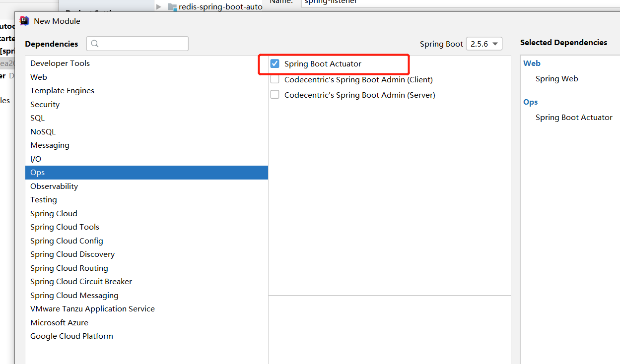Select the Microsoft Azure category

[146, 322]
